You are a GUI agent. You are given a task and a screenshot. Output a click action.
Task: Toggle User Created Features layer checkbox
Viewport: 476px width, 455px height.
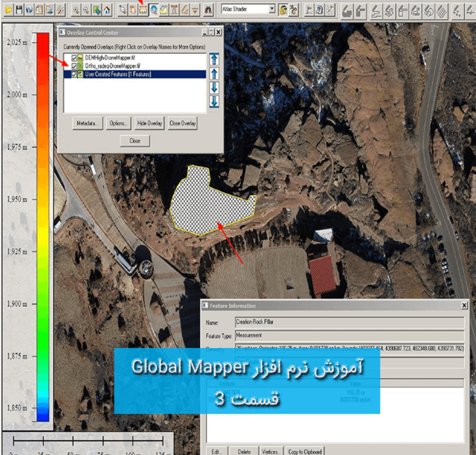pyautogui.click(x=74, y=74)
